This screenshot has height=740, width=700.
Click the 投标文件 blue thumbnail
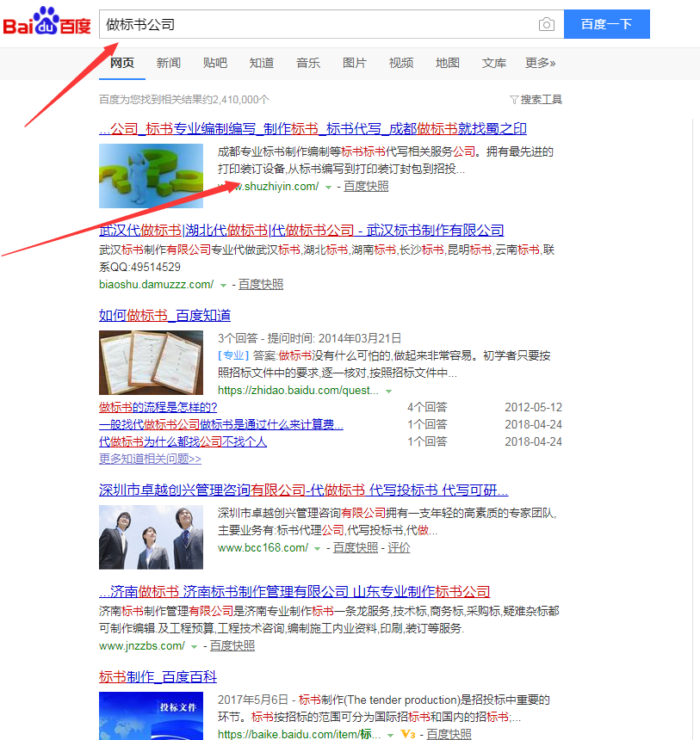[x=152, y=716]
